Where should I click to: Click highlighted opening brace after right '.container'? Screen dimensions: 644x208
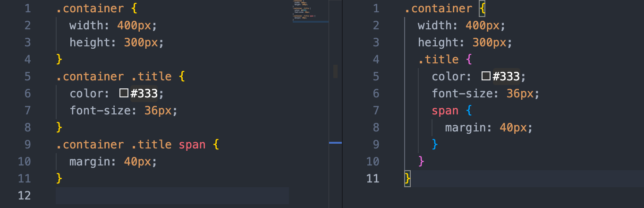point(482,9)
